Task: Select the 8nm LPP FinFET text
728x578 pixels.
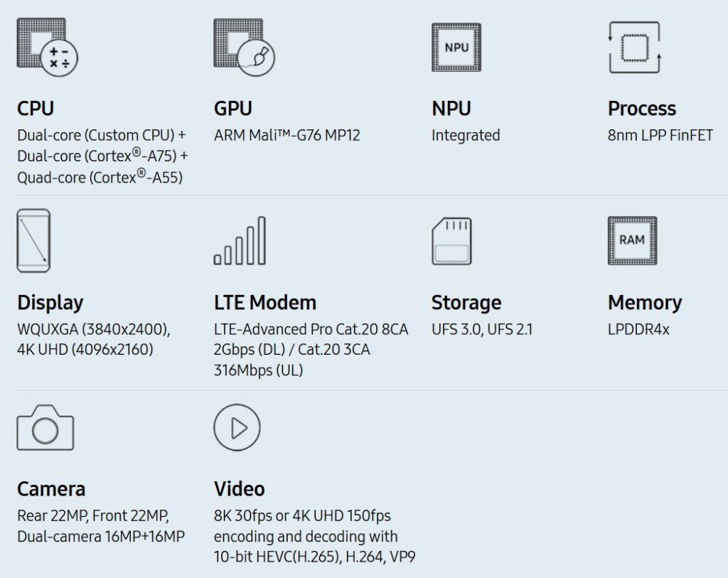Action: [x=660, y=136]
